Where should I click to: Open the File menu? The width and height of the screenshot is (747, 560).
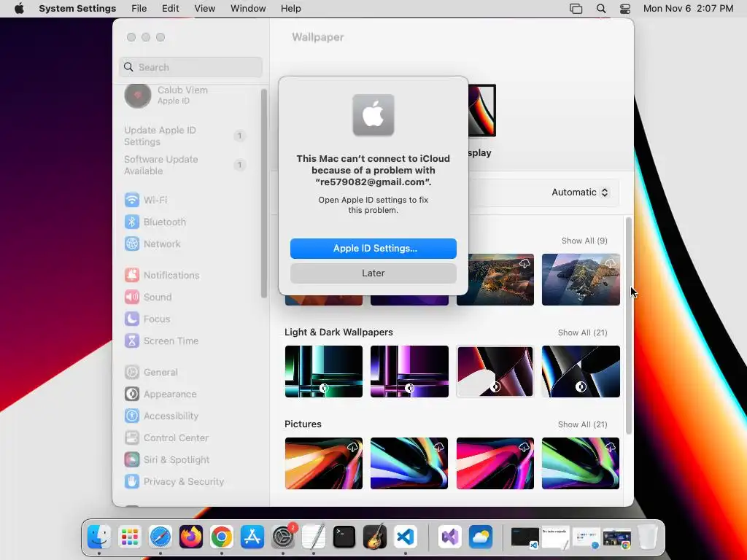tap(139, 9)
